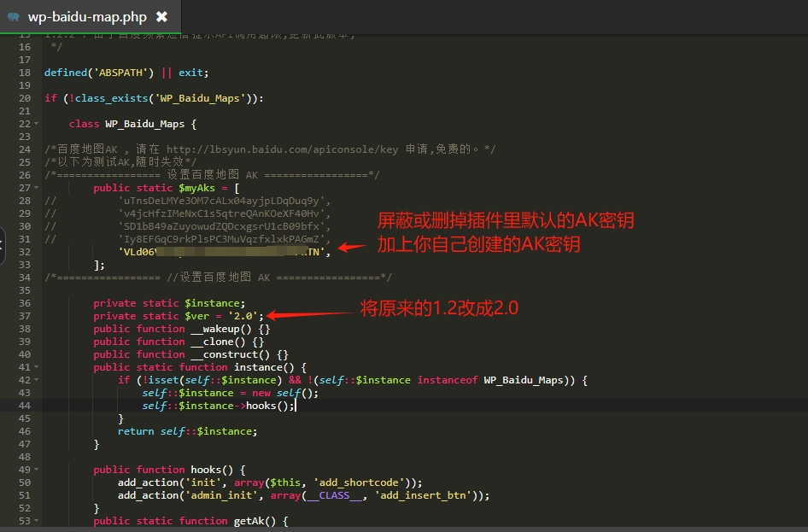Click gutter line number 32
Image resolution: width=808 pixels, height=532 pixels.
tap(25, 252)
